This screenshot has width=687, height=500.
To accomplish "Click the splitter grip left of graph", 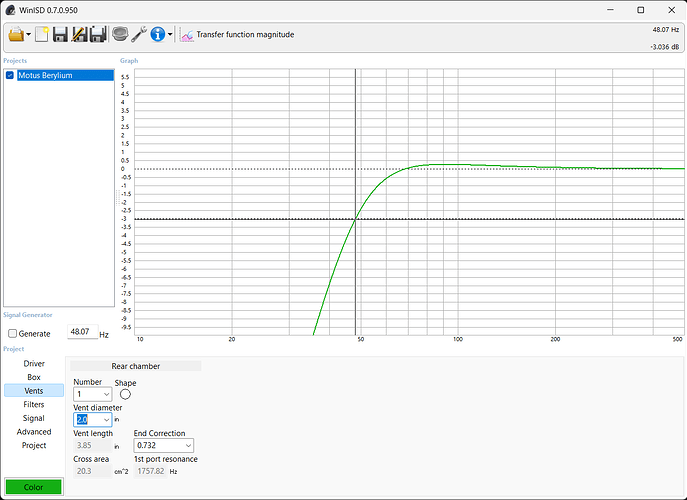I will point(117,198).
